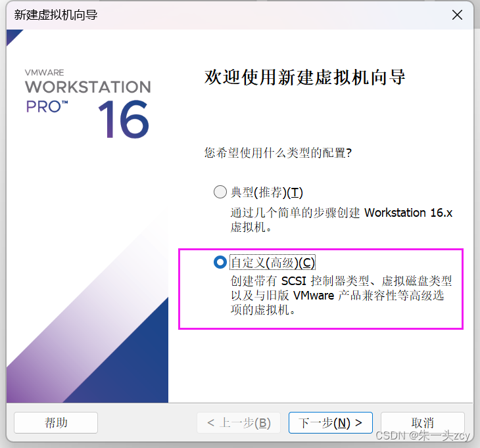Click the large 16 version number graphic
Viewport: 480px width, 448px height.
coord(124,120)
